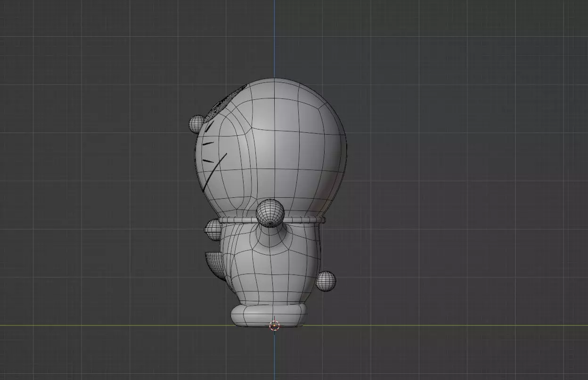Select the tail sphere behind the body
Viewport: 588px width, 380px height.
326,281
